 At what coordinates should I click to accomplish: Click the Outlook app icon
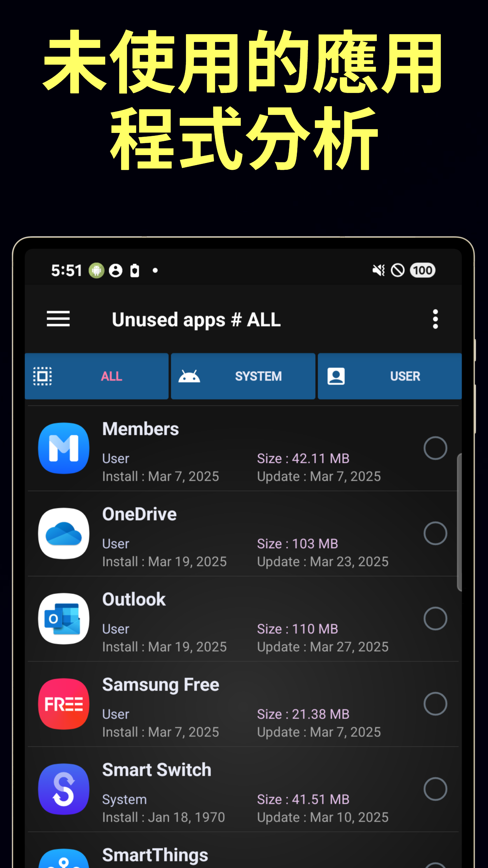coord(64,619)
